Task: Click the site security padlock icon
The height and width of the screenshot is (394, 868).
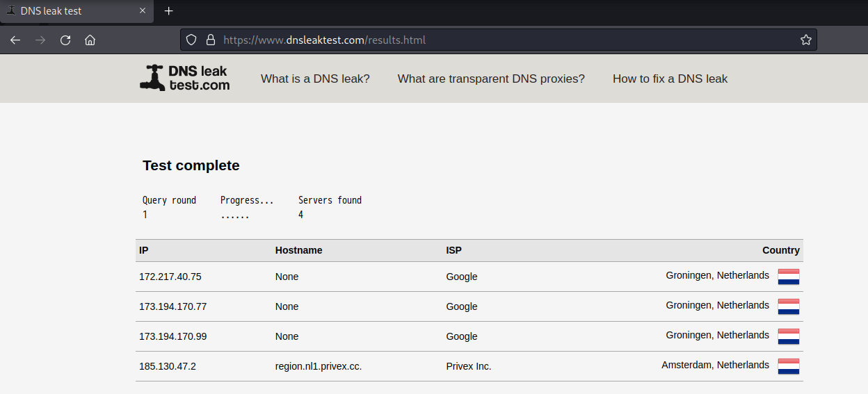Action: coord(210,40)
